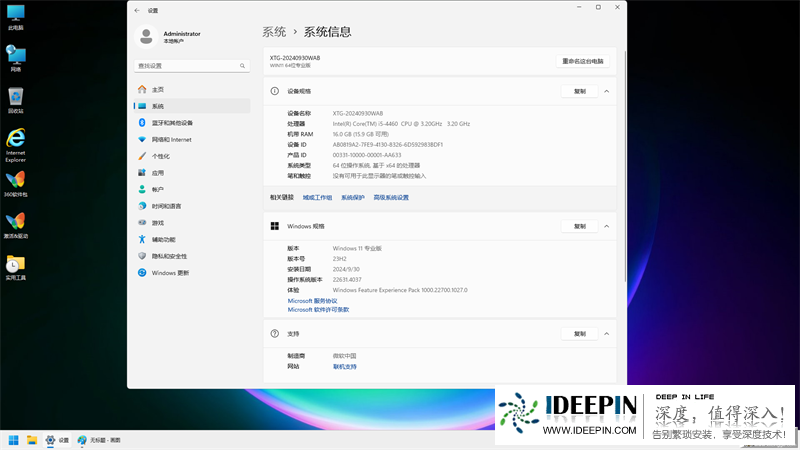The width and height of the screenshot is (800, 450).
Task: Switch to the 无标题 - 画图 taskbar window
Action: pyautogui.click(x=99, y=440)
